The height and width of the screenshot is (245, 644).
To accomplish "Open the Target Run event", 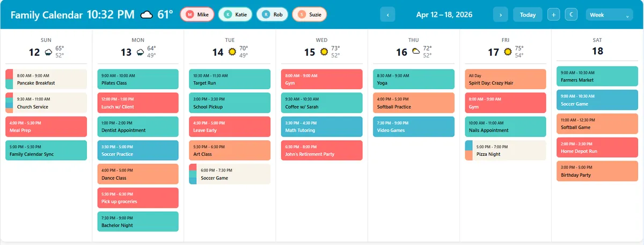I will (x=230, y=79).
